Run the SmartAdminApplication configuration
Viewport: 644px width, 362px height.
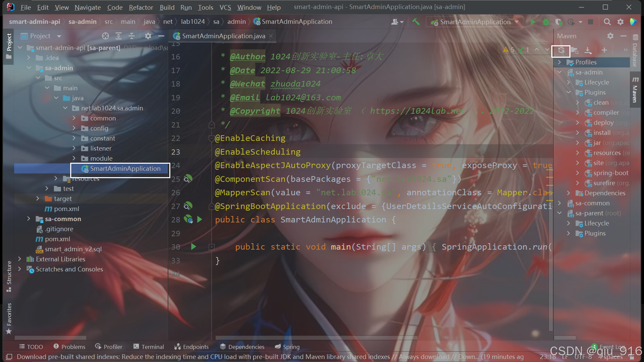coord(532,22)
